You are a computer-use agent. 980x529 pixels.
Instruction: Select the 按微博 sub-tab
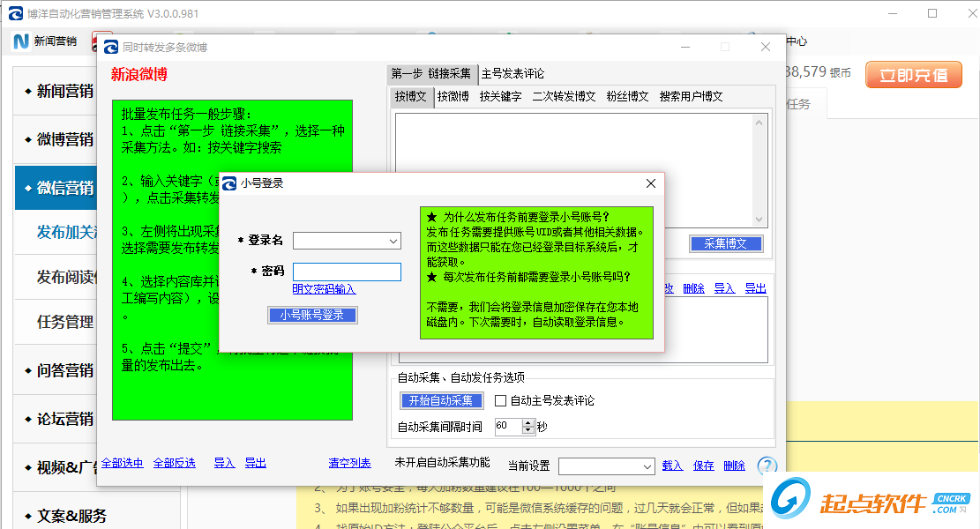tap(453, 97)
